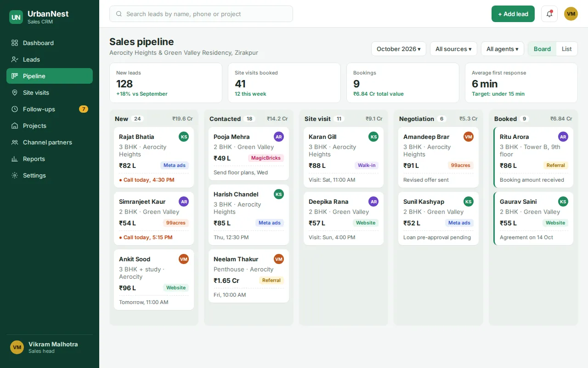Click the Settings gear icon
Image resolution: width=588 pixels, height=368 pixels.
[15, 175]
